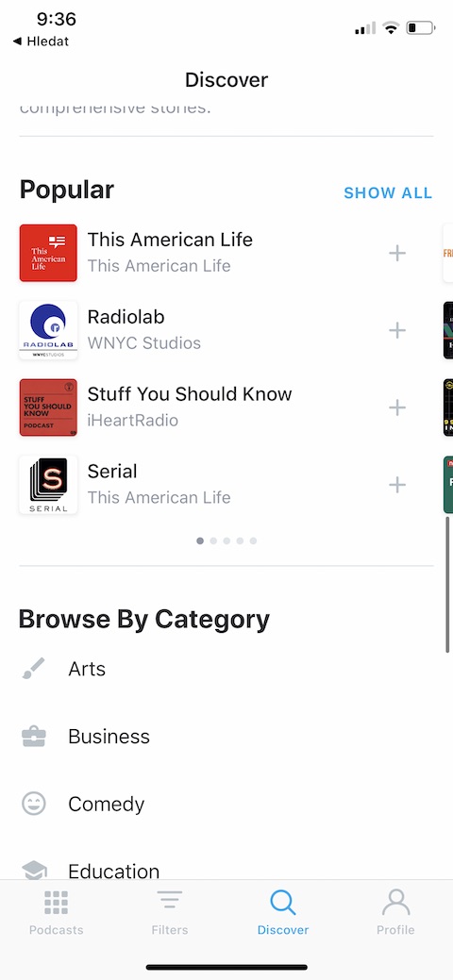Return to previous app via Hledat
453x980 pixels.
point(41,42)
